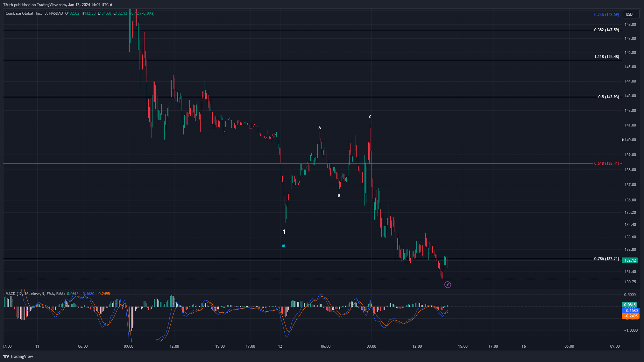This screenshot has height=362, width=644.
Task: Click the O132.02 open value in header
Action: (72, 13)
